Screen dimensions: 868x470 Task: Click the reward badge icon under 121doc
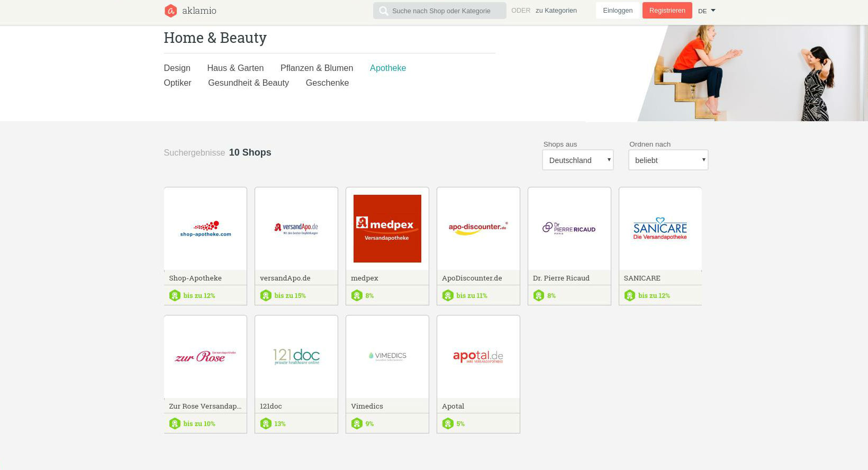coord(266,423)
